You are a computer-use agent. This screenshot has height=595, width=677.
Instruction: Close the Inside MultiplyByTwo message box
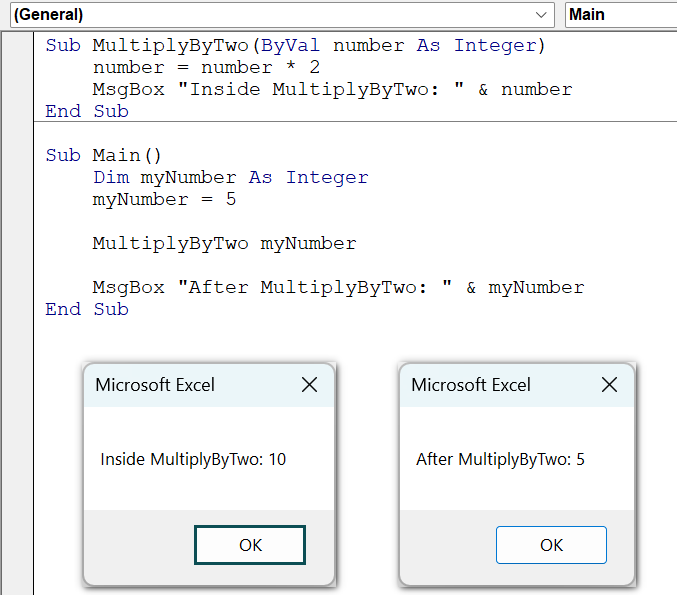tap(309, 384)
